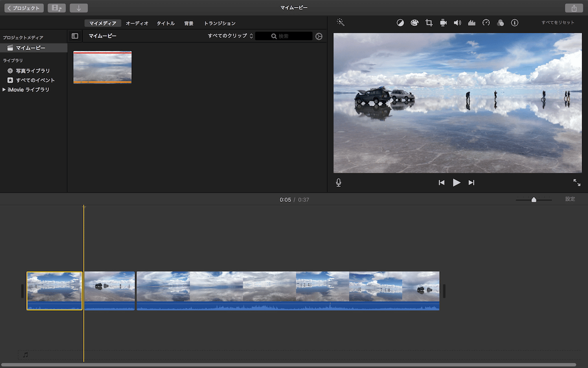Skip to previous clip

[x=441, y=183]
